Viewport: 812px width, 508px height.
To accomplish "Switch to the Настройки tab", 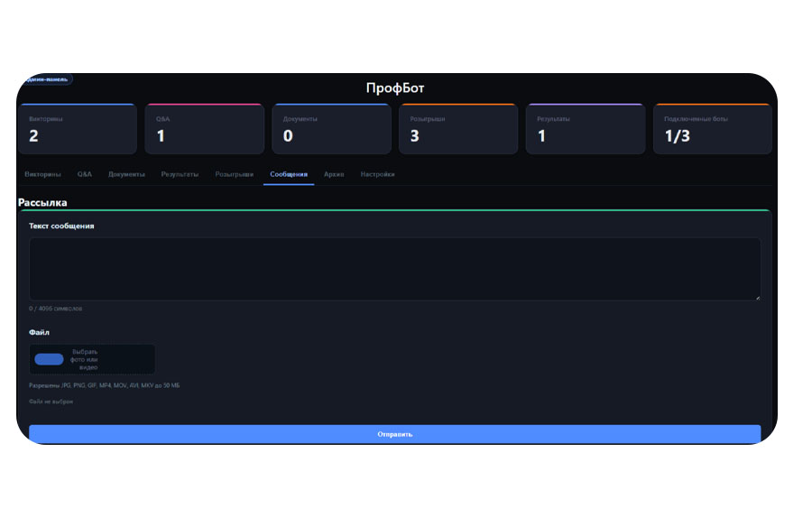I will (x=377, y=174).
